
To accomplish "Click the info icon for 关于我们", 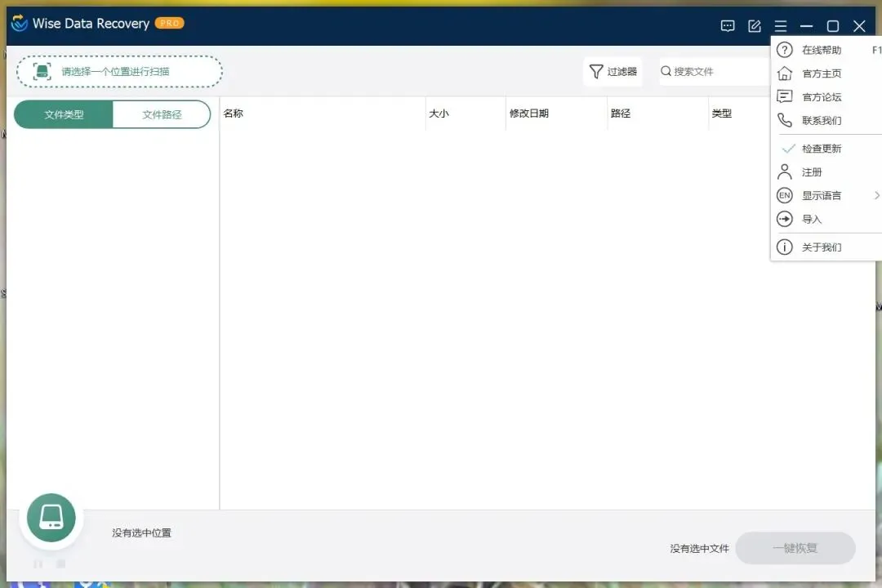I will click(x=784, y=247).
